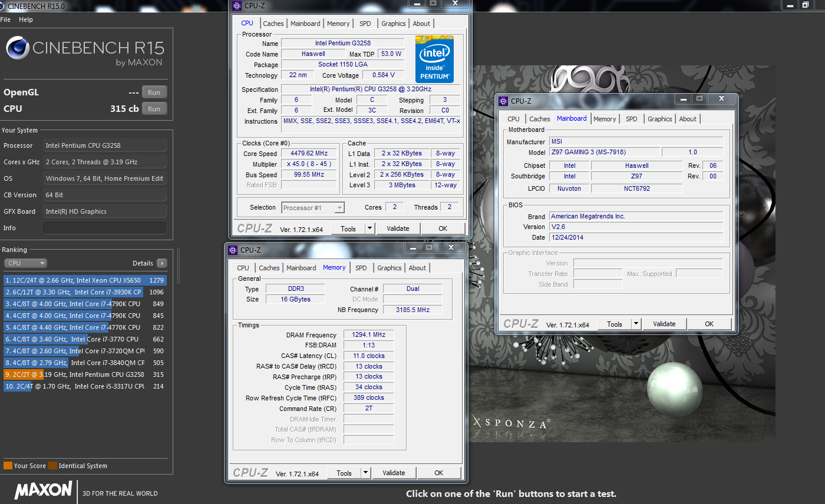Click the Processor field showing Intel Pentium CPU G3258
The width and height of the screenshot is (825, 504).
(x=105, y=145)
